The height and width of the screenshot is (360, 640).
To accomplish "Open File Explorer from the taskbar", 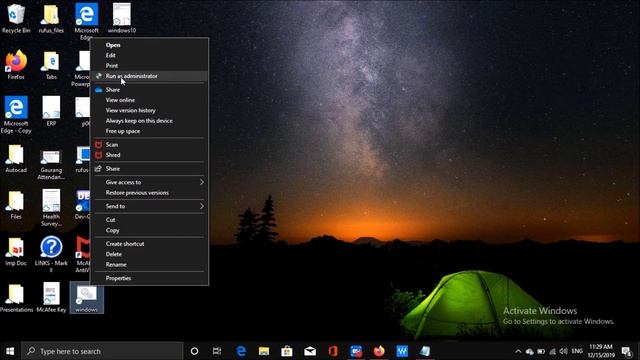I will pyautogui.click(x=264, y=351).
